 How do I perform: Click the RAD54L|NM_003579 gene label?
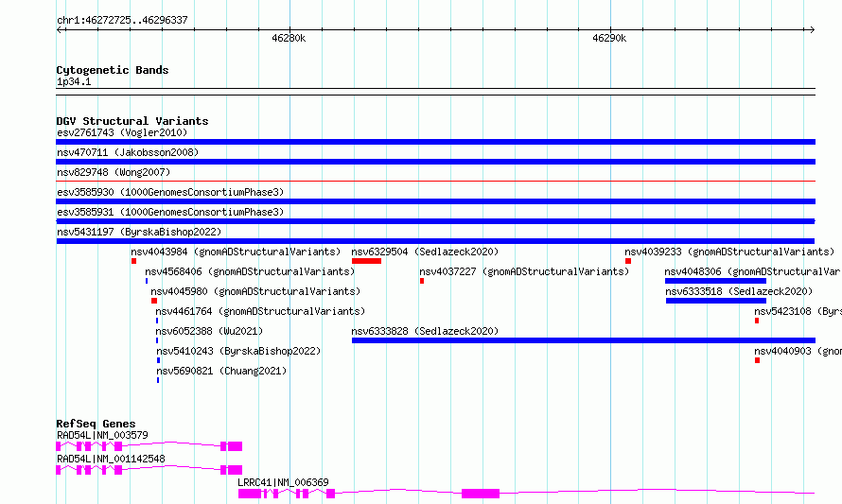coord(102,435)
